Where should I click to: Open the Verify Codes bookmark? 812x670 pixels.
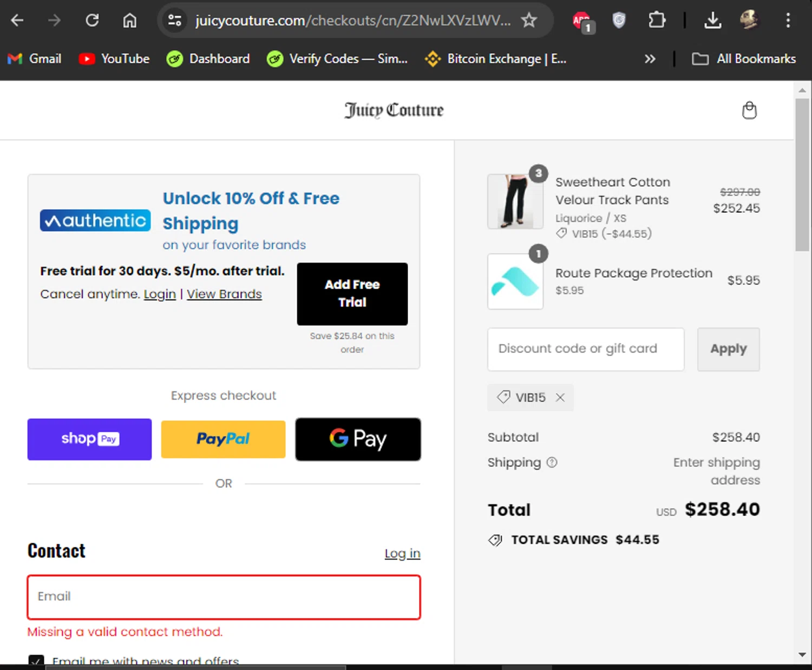(337, 58)
